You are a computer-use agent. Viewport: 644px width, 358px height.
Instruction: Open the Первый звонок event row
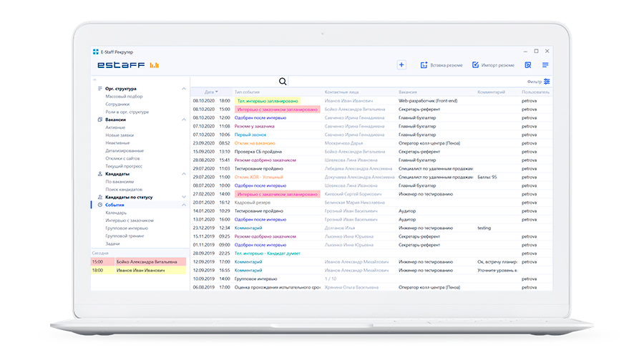click(252, 134)
